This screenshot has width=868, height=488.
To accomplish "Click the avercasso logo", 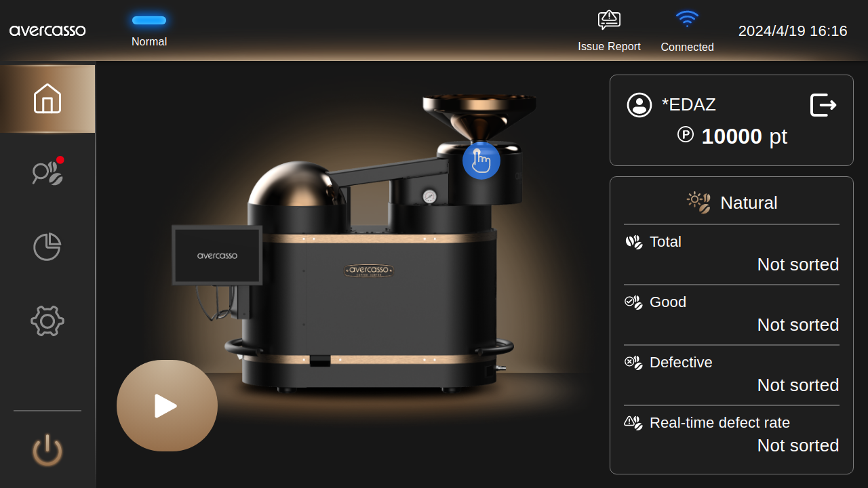I will [47, 30].
